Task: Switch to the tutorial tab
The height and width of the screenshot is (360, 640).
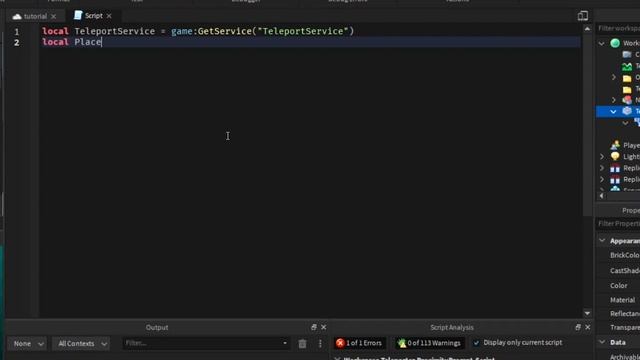Action: pyautogui.click(x=35, y=16)
